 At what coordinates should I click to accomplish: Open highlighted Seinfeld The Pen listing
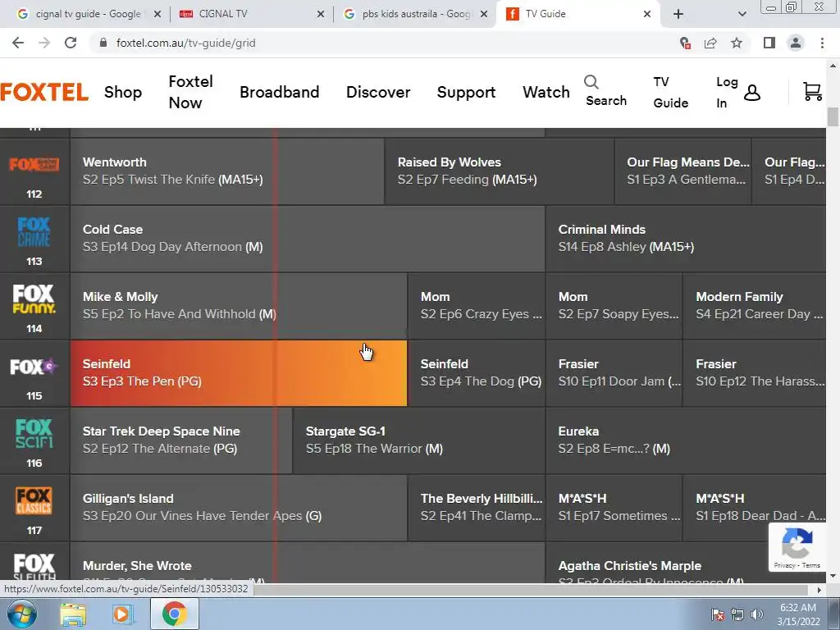tap(239, 373)
